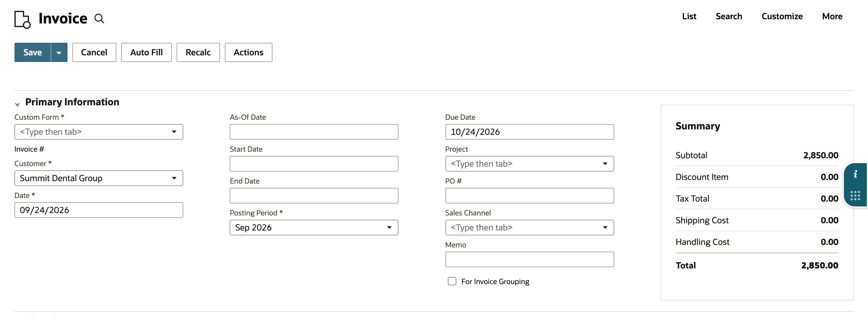Open the Custom Form dropdown
This screenshot has width=868, height=319.
(x=99, y=132)
